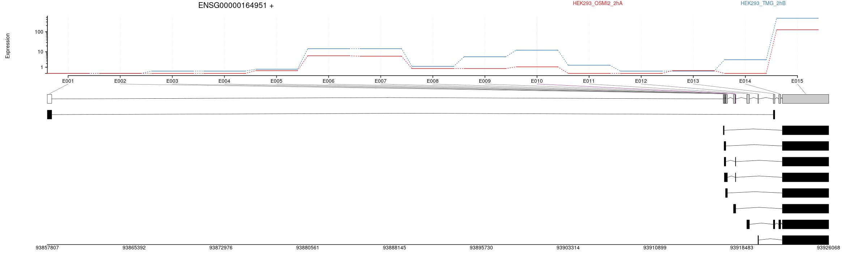Click genomic coordinate 93865392

134,248
